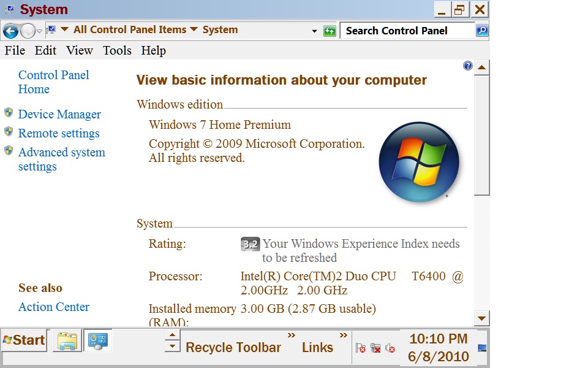Open Action Center under See also
The height and width of the screenshot is (368, 588).
54,307
